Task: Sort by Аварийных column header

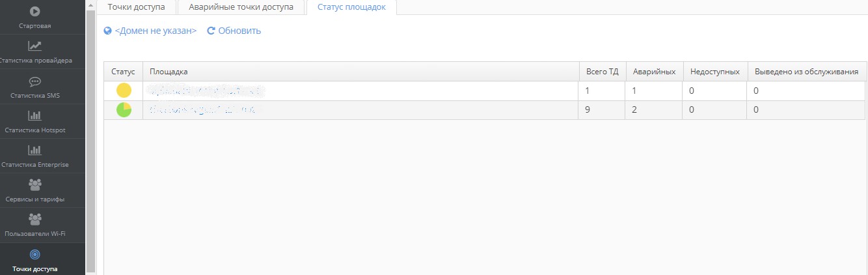Action: pyautogui.click(x=654, y=72)
